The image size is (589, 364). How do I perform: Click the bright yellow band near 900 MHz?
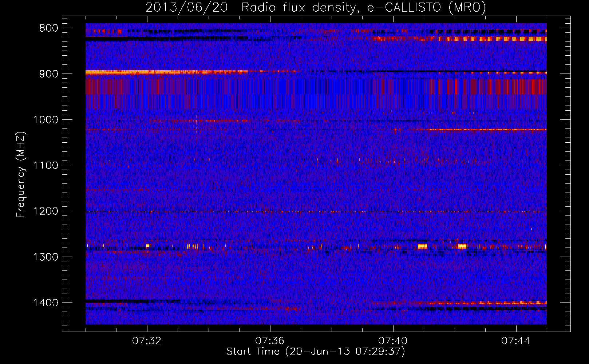(166, 72)
